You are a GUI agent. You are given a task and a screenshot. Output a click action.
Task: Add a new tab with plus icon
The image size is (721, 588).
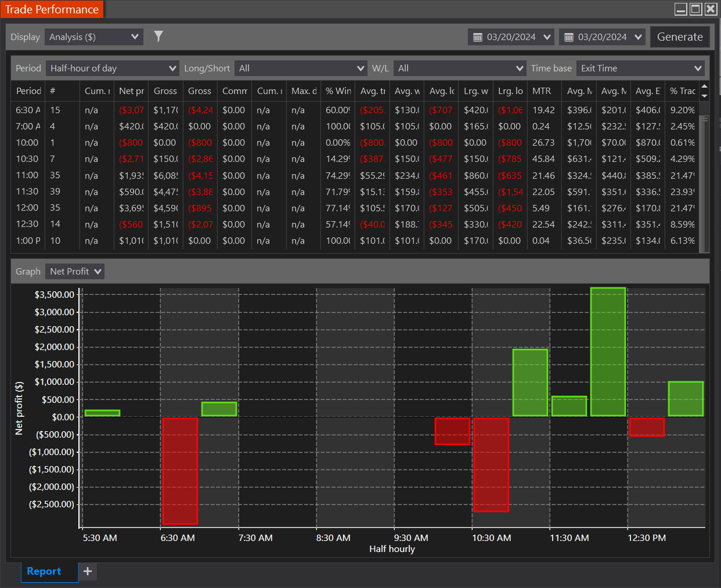(x=88, y=571)
